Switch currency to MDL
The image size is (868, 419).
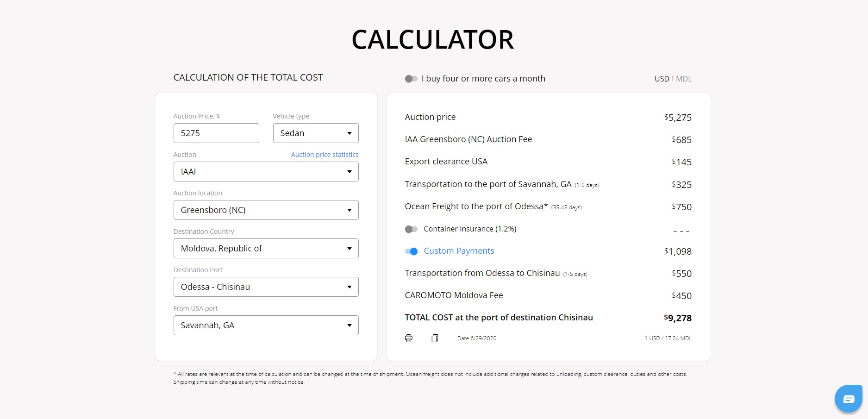(x=684, y=79)
